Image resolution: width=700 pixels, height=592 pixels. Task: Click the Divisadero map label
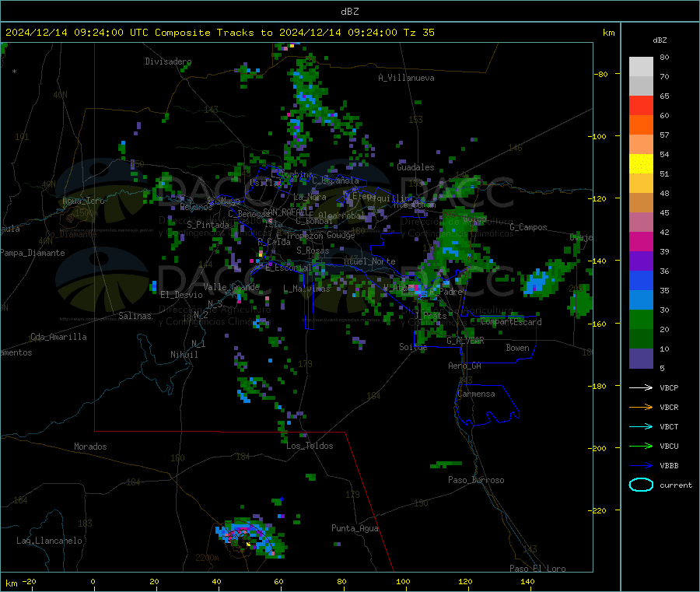pyautogui.click(x=168, y=61)
